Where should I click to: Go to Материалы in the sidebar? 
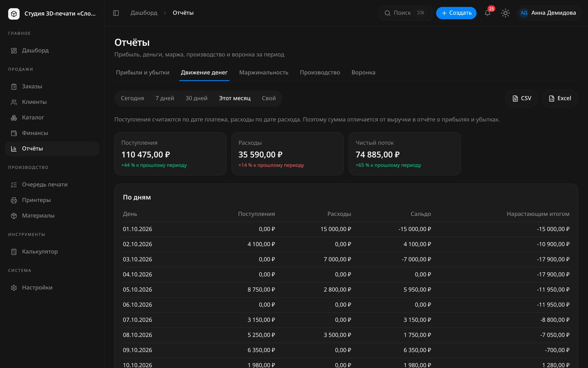pyautogui.click(x=52, y=216)
